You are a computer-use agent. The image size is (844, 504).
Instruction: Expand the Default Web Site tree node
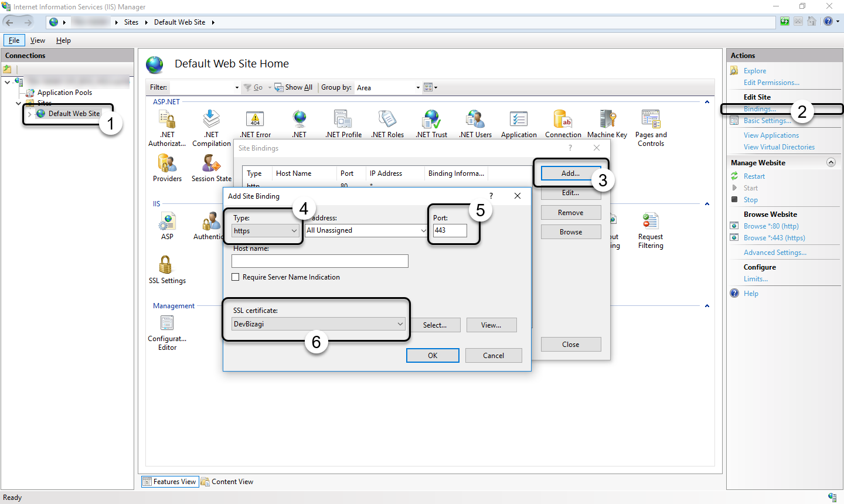(30, 114)
